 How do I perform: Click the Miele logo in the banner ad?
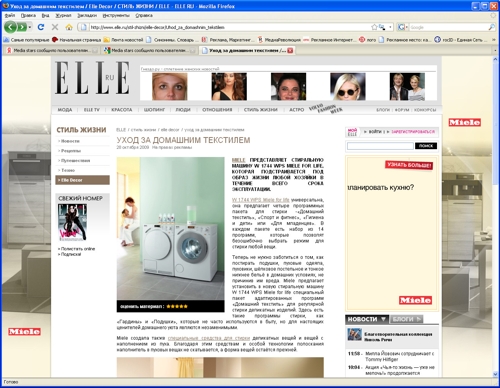tap(415, 300)
